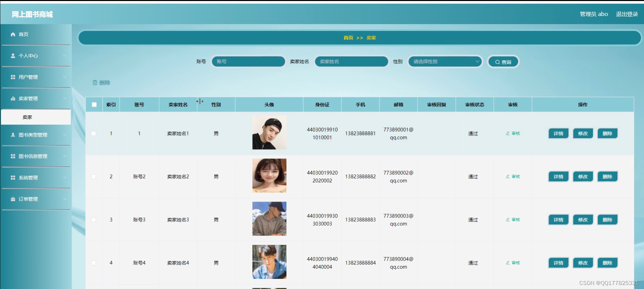
Task: Expand 图书类型管理 using its chevron arrow
Action: pyautogui.click(x=65, y=135)
